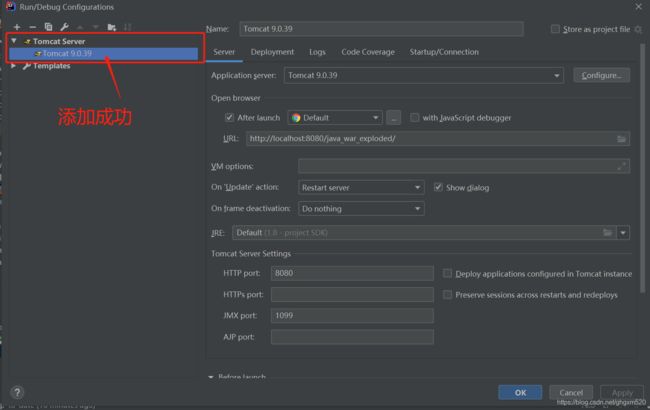The image size is (650, 410).
Task: Click the AJP port field
Action: click(352, 337)
